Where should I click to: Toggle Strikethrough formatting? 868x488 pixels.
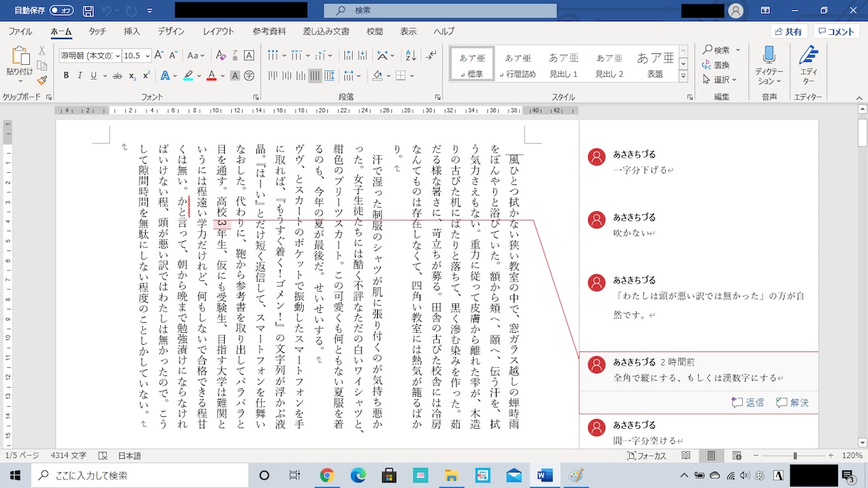pyautogui.click(x=117, y=75)
